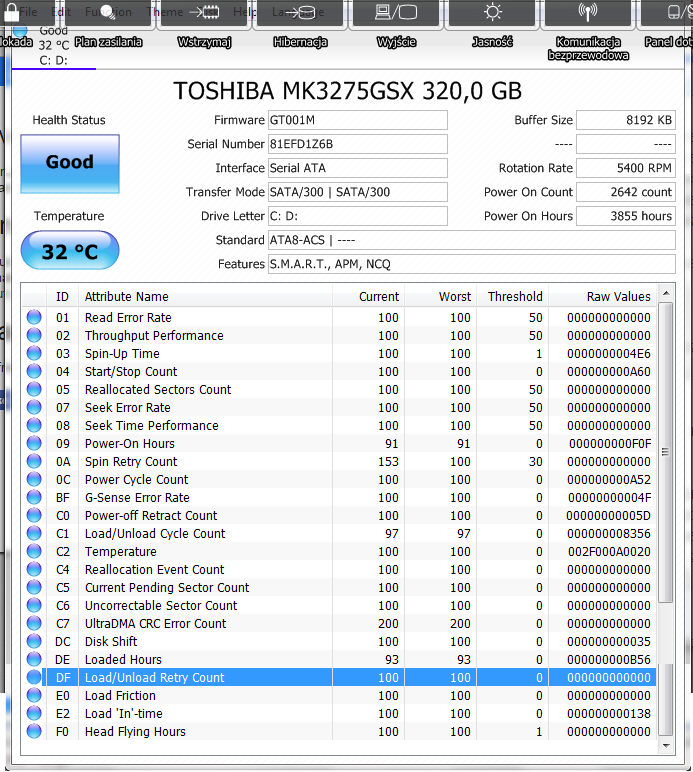Image resolution: width=693 pixels, height=772 pixels.
Task: Click the Rotation Rate field 5400 RPM
Action: [x=626, y=168]
